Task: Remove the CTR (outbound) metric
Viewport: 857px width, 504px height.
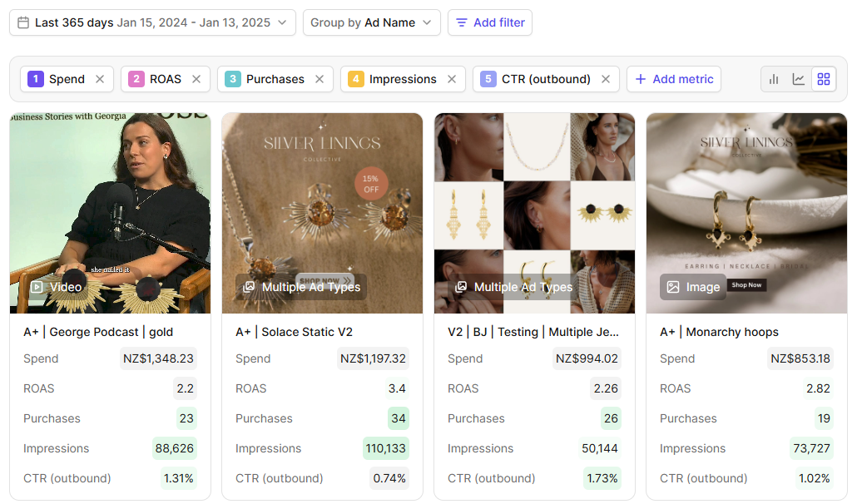Action: (606, 79)
